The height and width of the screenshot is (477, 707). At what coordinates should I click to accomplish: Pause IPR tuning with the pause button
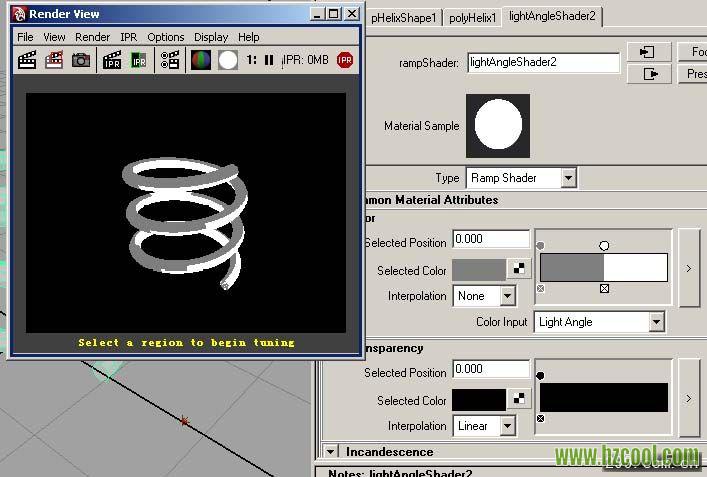[269, 60]
